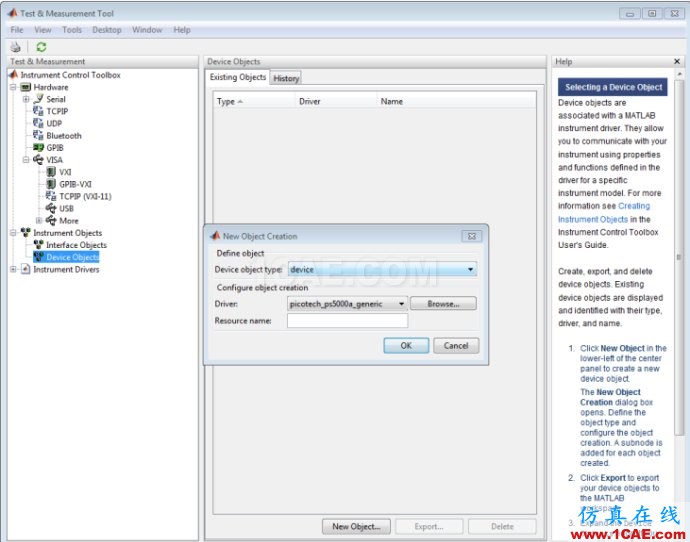Click the UDP tree icon

(39, 123)
